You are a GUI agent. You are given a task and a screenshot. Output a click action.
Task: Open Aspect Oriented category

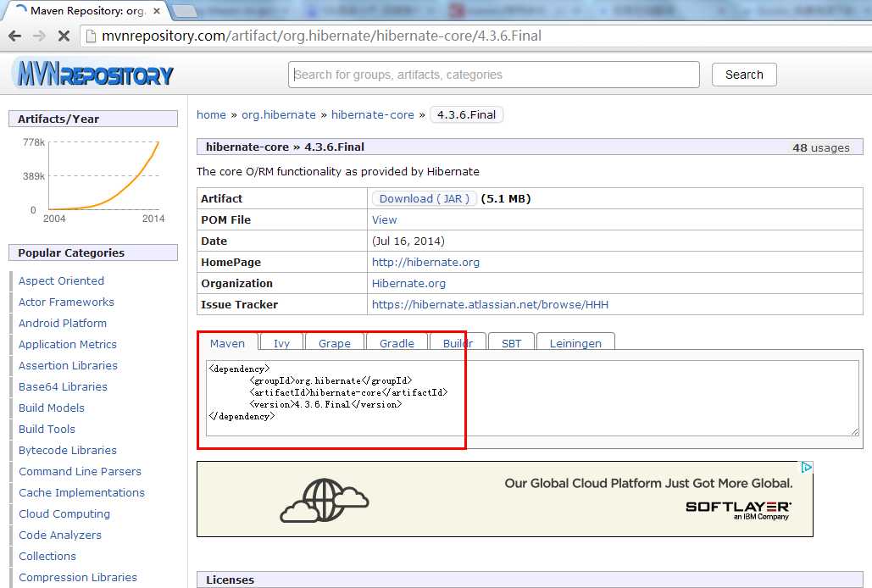tap(61, 280)
